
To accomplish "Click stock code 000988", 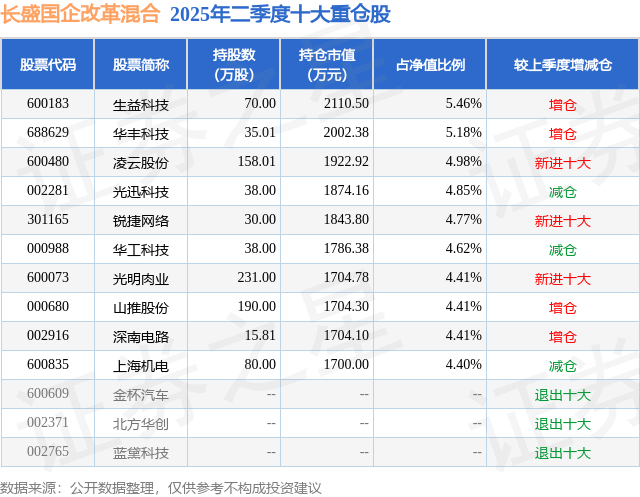I will [x=48, y=248].
